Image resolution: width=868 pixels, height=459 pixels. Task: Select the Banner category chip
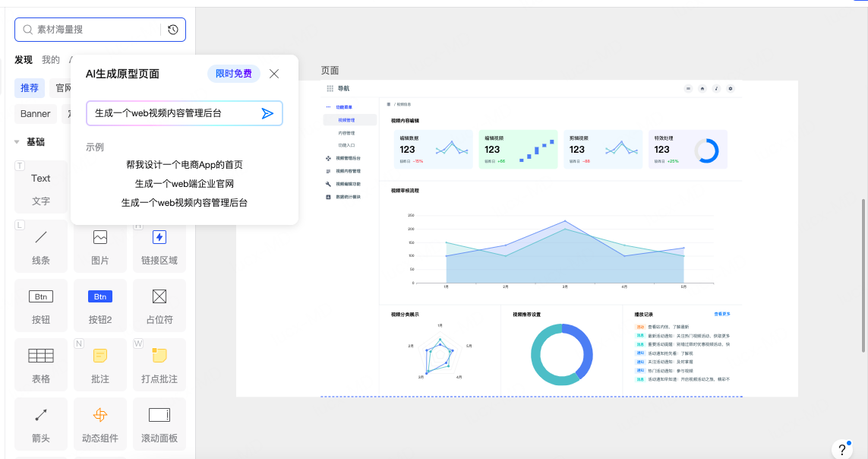[x=36, y=114]
